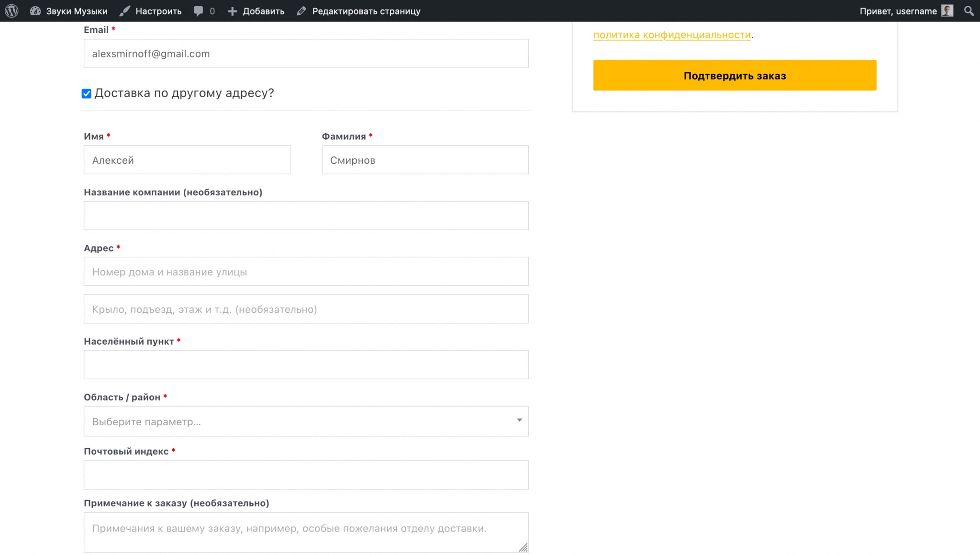Image resolution: width=980 pixels, height=555 pixels.
Task: Click the brush icon next to Настроить
Action: coord(125,11)
